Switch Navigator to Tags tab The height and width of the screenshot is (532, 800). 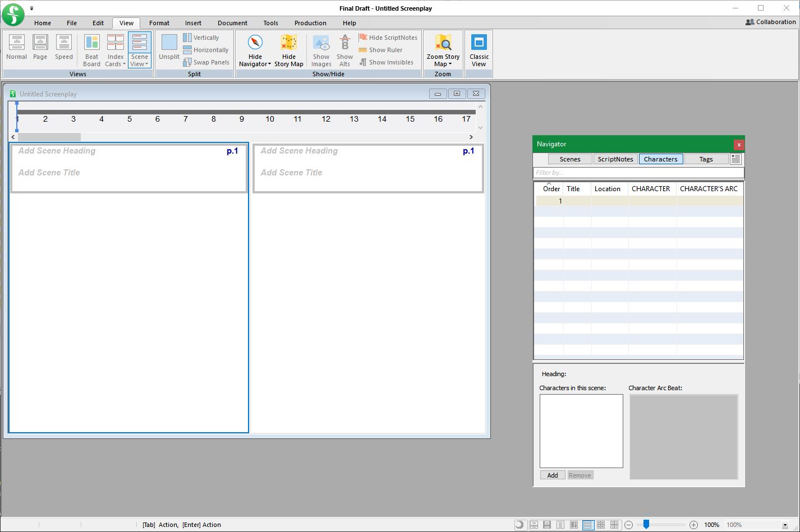click(x=706, y=159)
